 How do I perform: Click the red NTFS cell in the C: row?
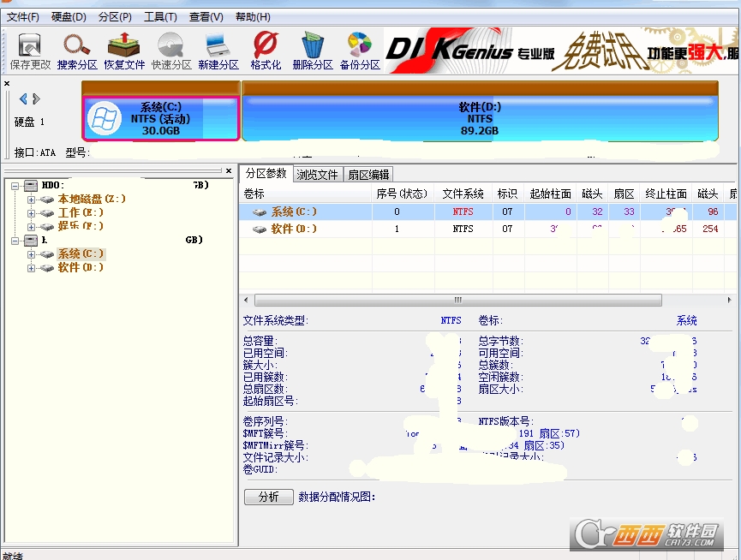pyautogui.click(x=463, y=212)
